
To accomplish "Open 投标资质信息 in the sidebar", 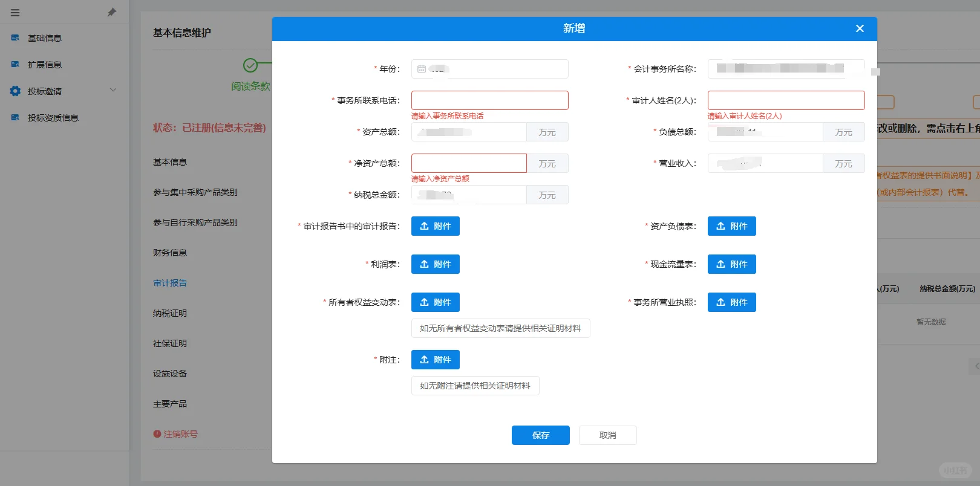I will [53, 118].
